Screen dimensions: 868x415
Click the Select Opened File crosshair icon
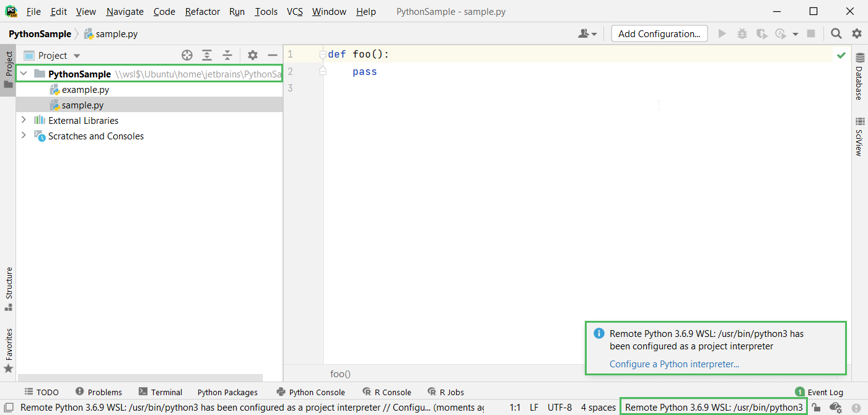pyautogui.click(x=186, y=55)
